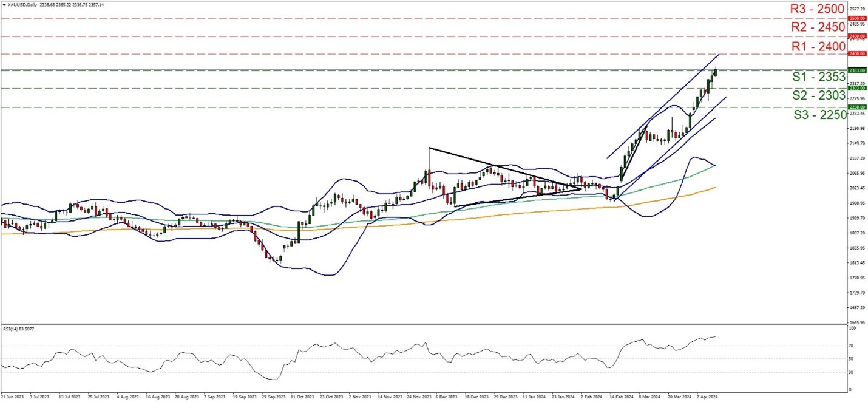Click the R1 - 2400 resistance label
This screenshot has height=402, width=868.
[816, 46]
